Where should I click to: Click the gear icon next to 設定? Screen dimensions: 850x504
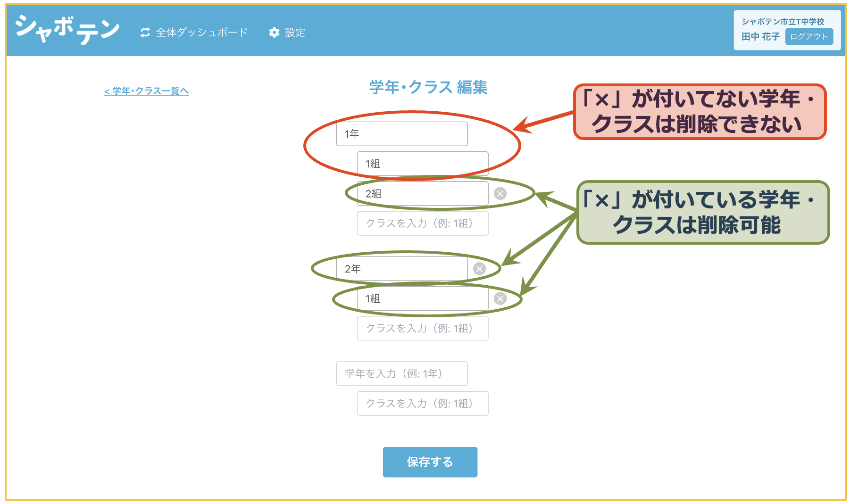[274, 33]
